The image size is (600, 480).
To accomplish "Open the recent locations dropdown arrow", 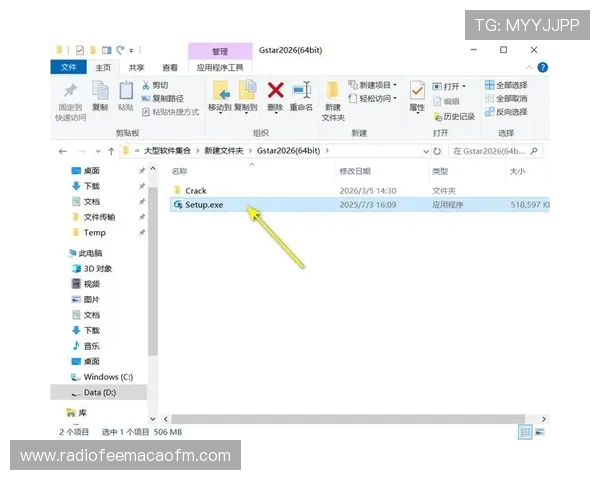I will [98, 152].
